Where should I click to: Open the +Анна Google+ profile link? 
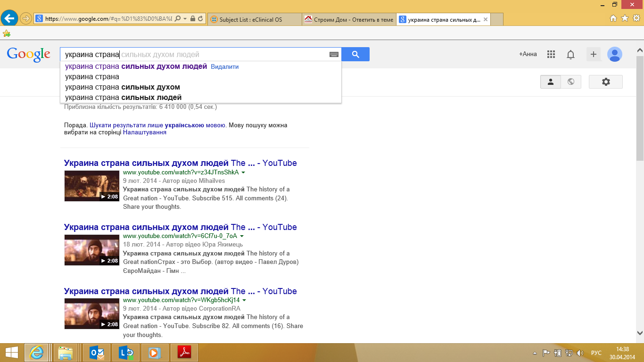click(x=528, y=54)
